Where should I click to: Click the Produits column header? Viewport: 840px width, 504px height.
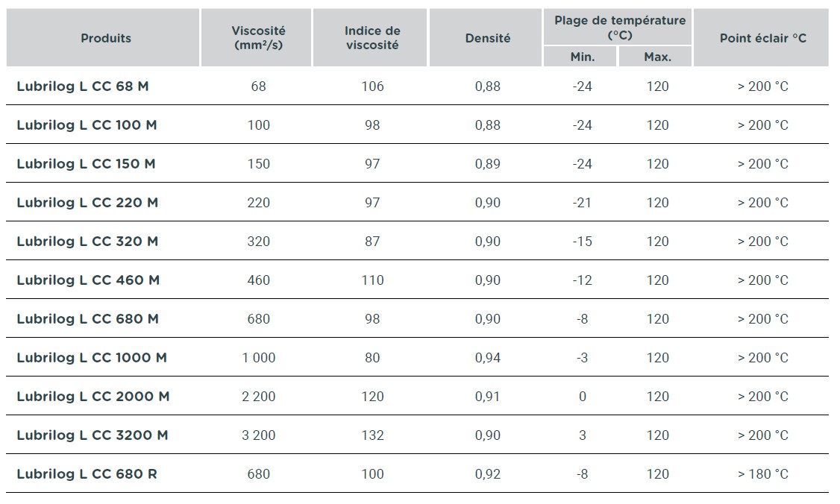point(105,38)
